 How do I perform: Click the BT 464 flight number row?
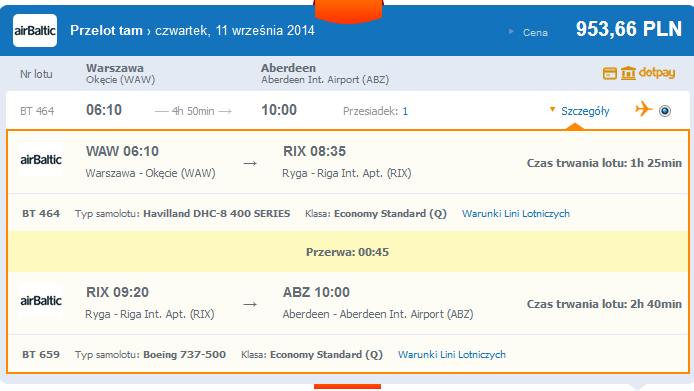tap(348, 110)
